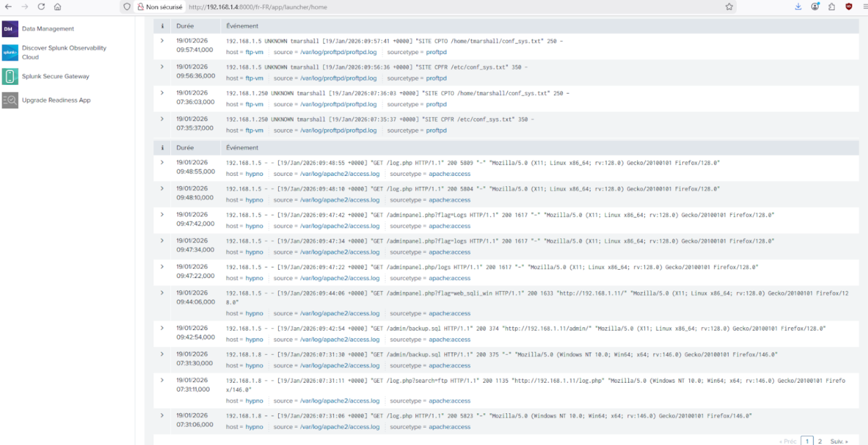Go to page 2 of results

pyautogui.click(x=820, y=441)
